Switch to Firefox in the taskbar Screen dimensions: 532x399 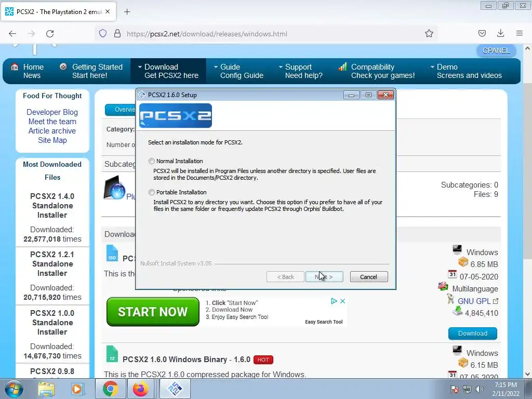pos(141,389)
